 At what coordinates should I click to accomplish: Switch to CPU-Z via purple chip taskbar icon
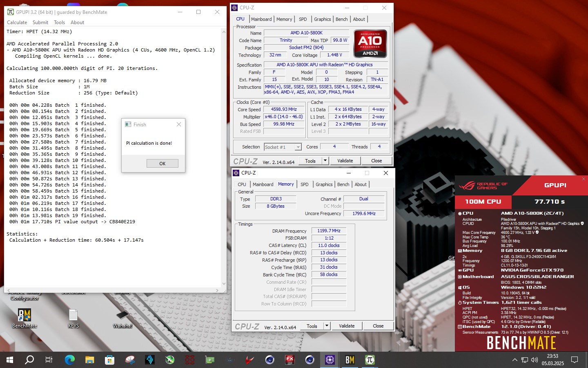(x=330, y=360)
